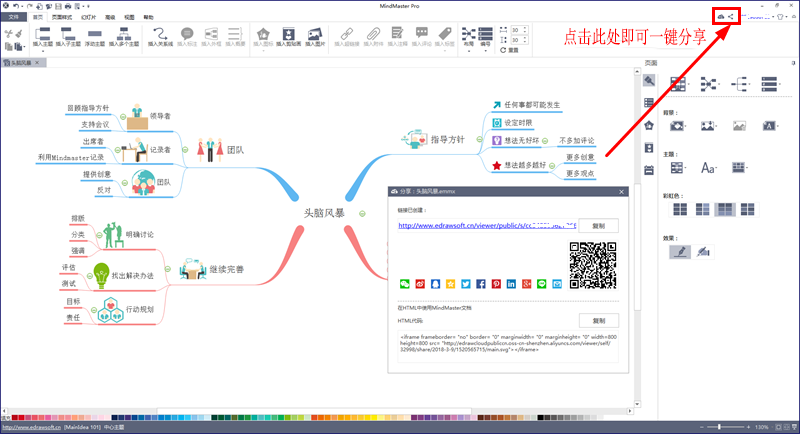Open the 文件 (File) menu
The height and width of the screenshot is (434, 800).
[14, 17]
